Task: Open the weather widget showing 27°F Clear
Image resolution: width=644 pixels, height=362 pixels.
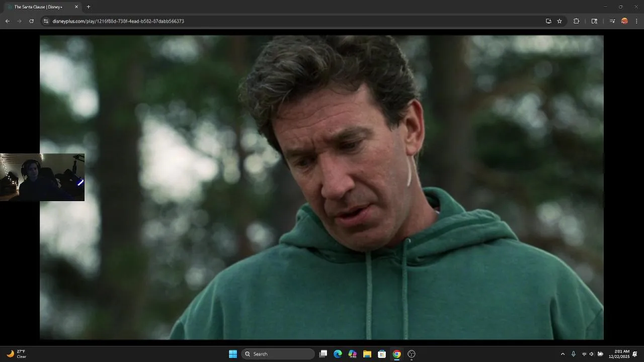Action: pyautogui.click(x=17, y=354)
